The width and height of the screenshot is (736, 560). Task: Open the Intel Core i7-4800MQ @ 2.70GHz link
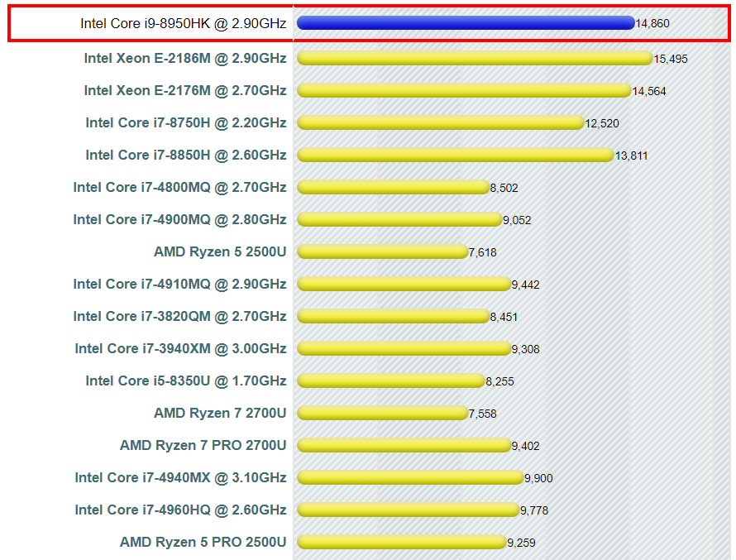click(x=179, y=187)
